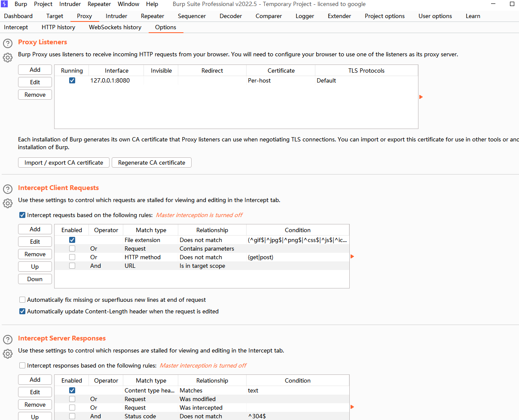Open the User options tab

pyautogui.click(x=435, y=16)
